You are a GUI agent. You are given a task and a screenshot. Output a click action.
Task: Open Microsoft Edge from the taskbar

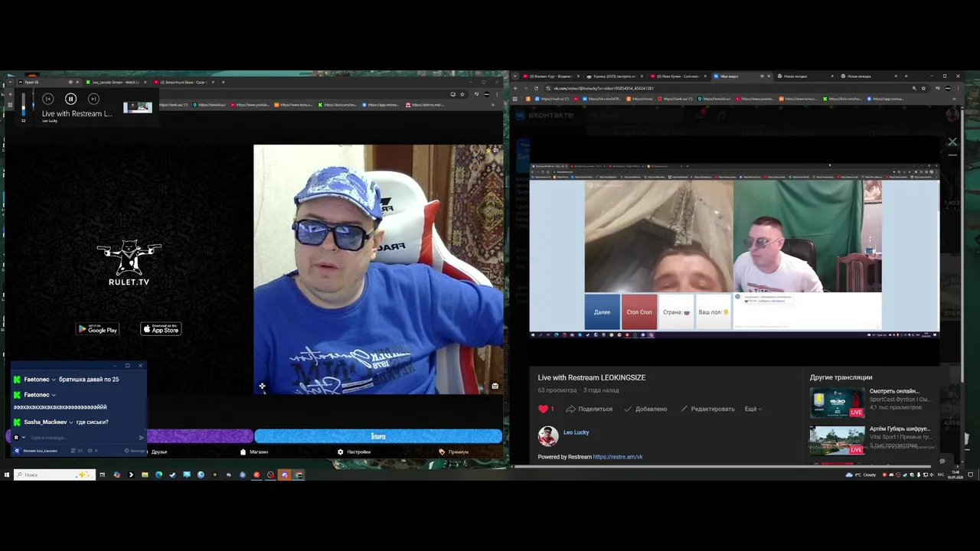[158, 474]
